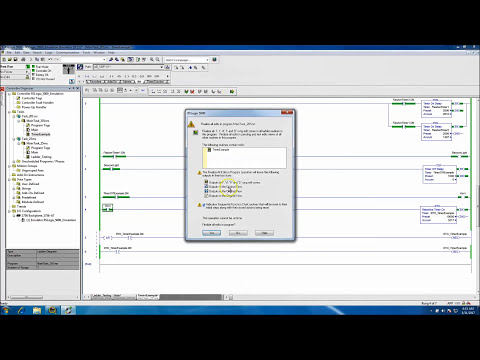Select TimerExample in the dialog routine list
The image size is (480, 360).
point(221,150)
